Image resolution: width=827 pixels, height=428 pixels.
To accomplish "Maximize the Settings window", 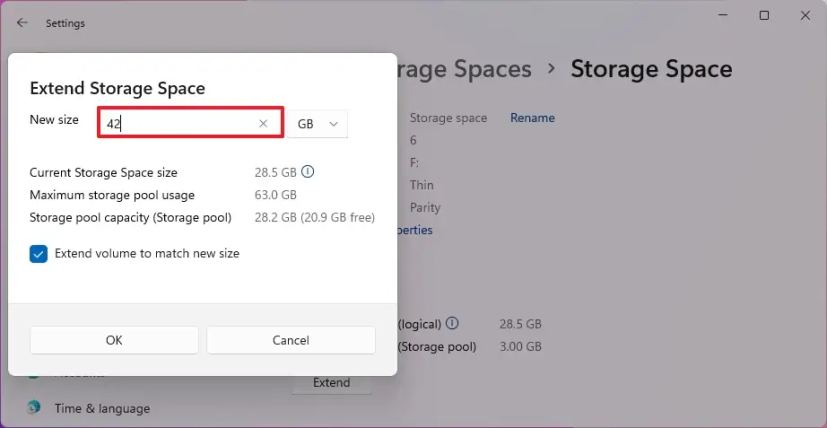I will 764,16.
